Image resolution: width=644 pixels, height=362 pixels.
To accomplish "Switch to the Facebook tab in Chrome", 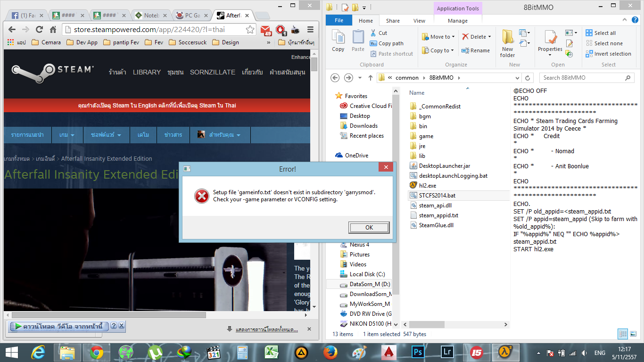I will [27, 16].
